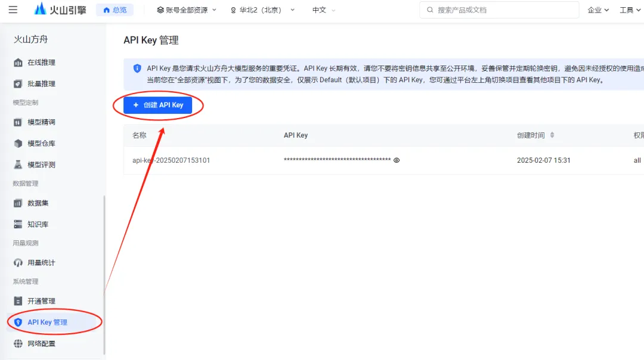Click the 知识库 icon
Viewport: 644px width, 360px height.
tap(18, 224)
